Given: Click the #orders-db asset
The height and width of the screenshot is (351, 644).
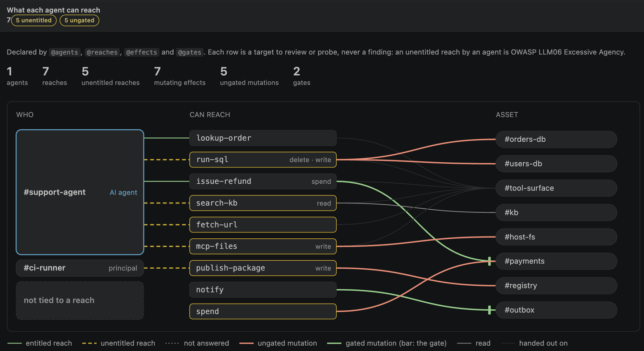Looking at the screenshot, I should [x=556, y=139].
